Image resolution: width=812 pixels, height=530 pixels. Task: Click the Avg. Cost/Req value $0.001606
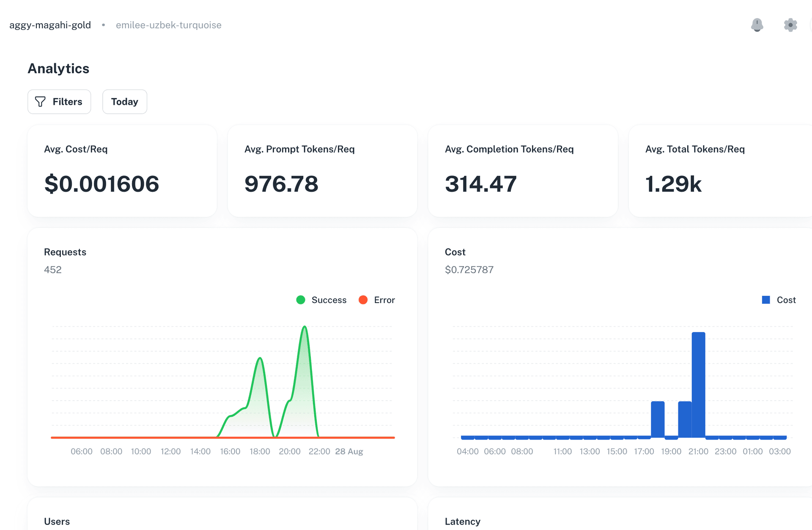pyautogui.click(x=102, y=184)
